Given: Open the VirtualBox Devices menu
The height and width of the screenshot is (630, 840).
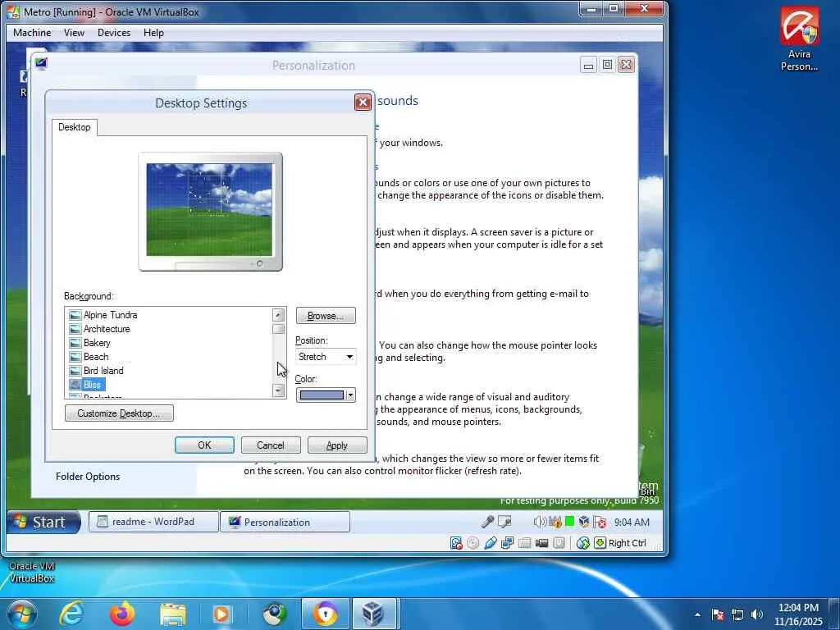Looking at the screenshot, I should 113,33.
